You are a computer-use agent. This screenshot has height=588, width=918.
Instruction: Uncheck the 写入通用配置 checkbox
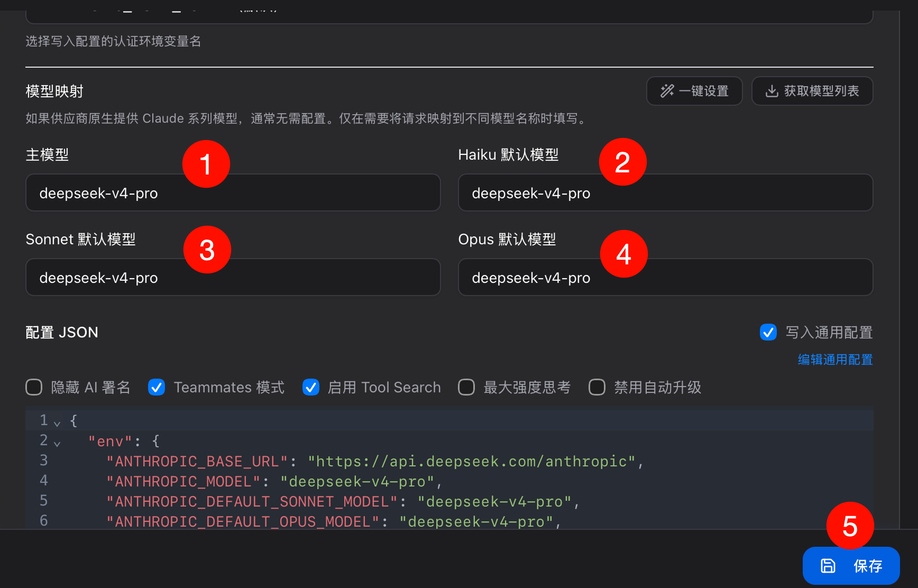click(x=768, y=332)
